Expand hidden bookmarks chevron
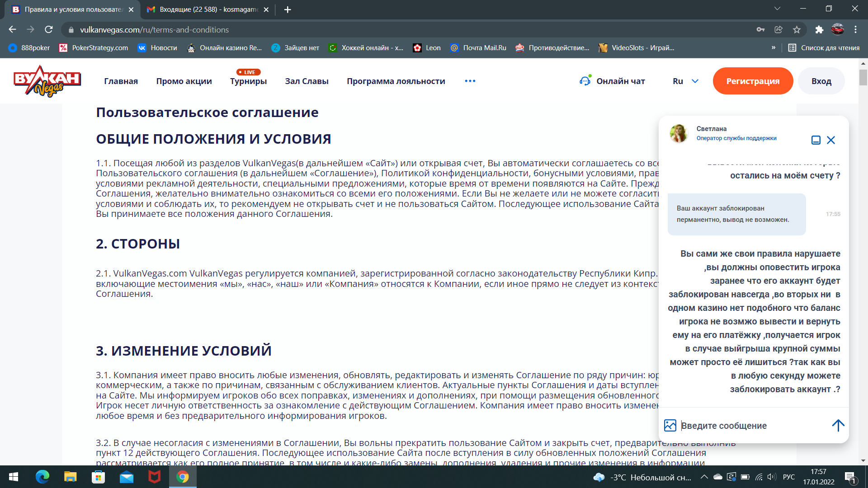This screenshot has width=868, height=488. [x=774, y=48]
